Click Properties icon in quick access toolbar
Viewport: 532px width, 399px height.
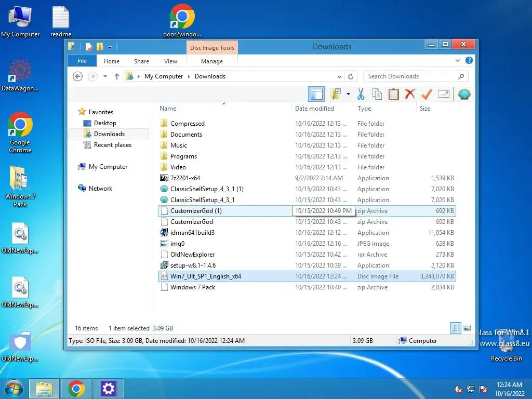(89, 46)
